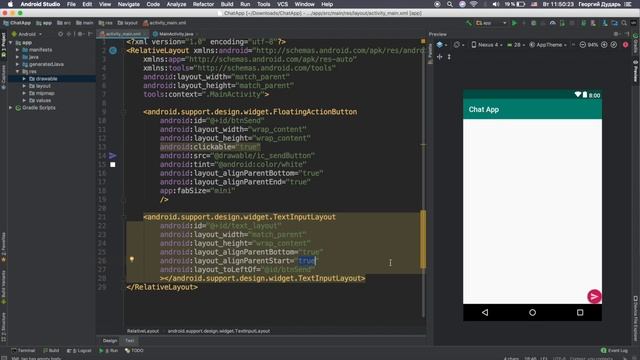Open the Android project view dropdown
The height and width of the screenshot is (360, 640).
(27, 34)
